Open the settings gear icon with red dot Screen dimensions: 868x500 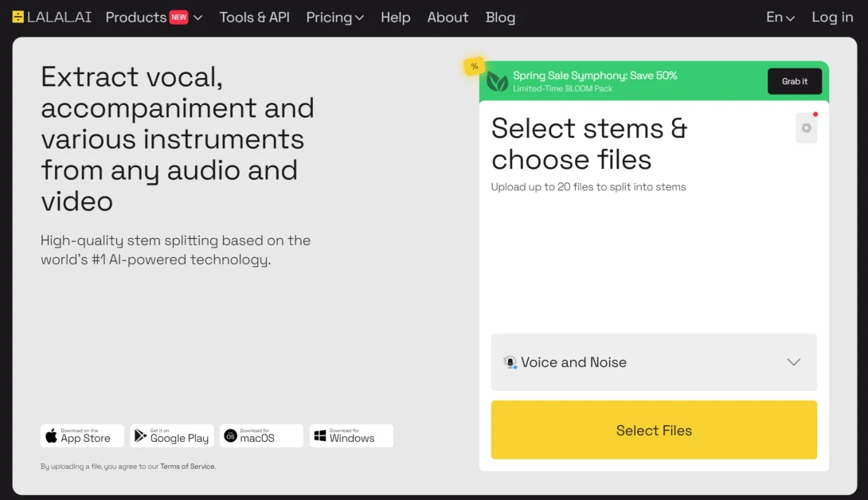[x=807, y=128]
